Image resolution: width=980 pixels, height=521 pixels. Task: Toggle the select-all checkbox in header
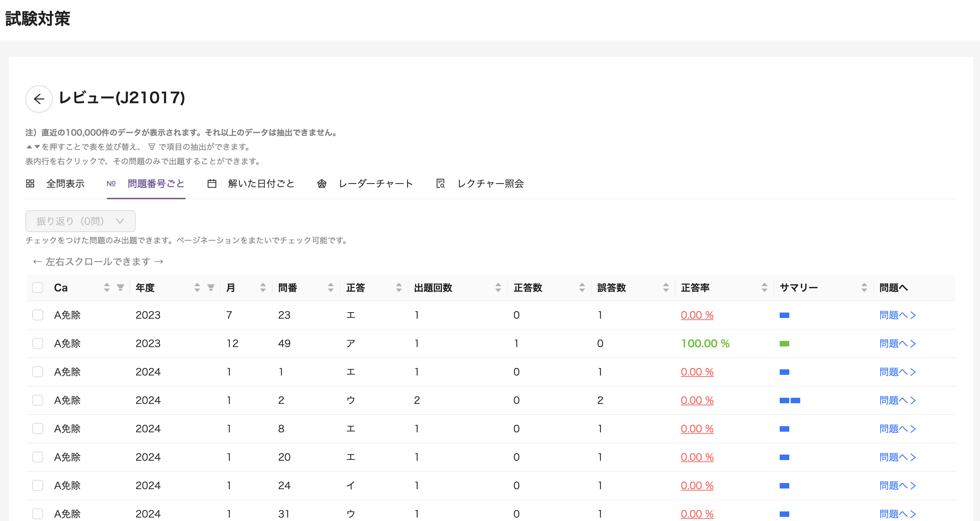click(x=38, y=288)
